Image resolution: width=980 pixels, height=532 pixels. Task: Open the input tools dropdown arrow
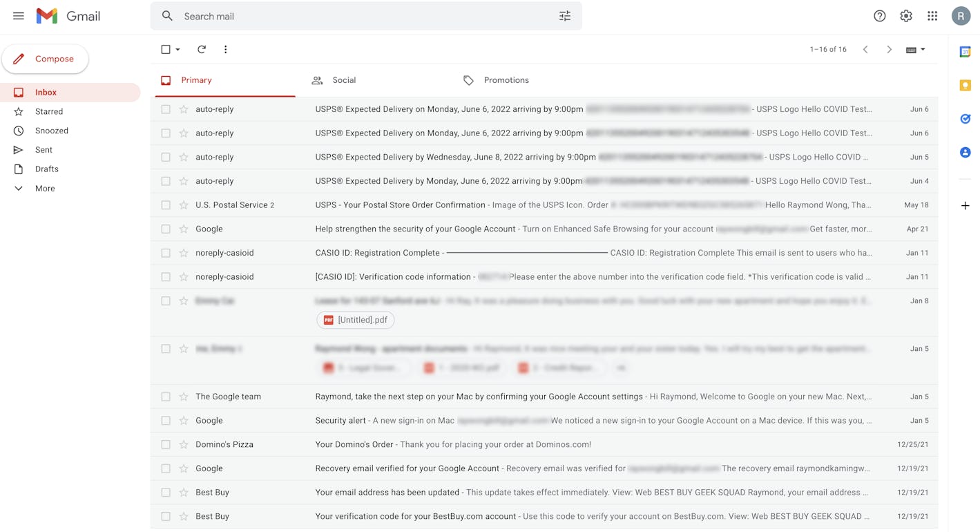click(x=921, y=49)
